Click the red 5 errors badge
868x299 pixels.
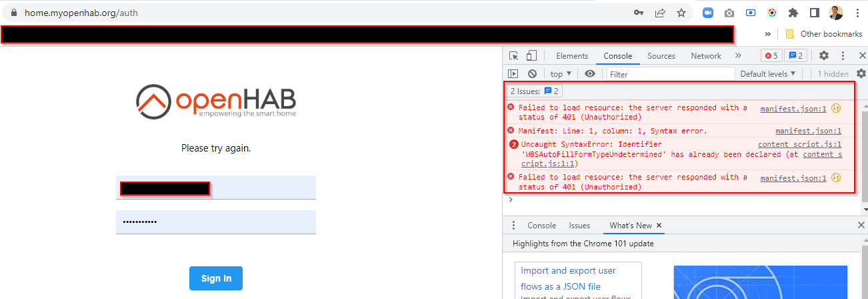click(x=771, y=56)
